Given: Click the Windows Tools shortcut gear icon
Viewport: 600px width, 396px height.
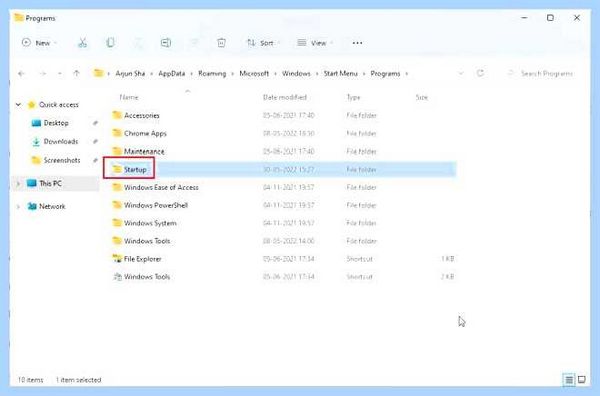Looking at the screenshot, I should [x=117, y=277].
